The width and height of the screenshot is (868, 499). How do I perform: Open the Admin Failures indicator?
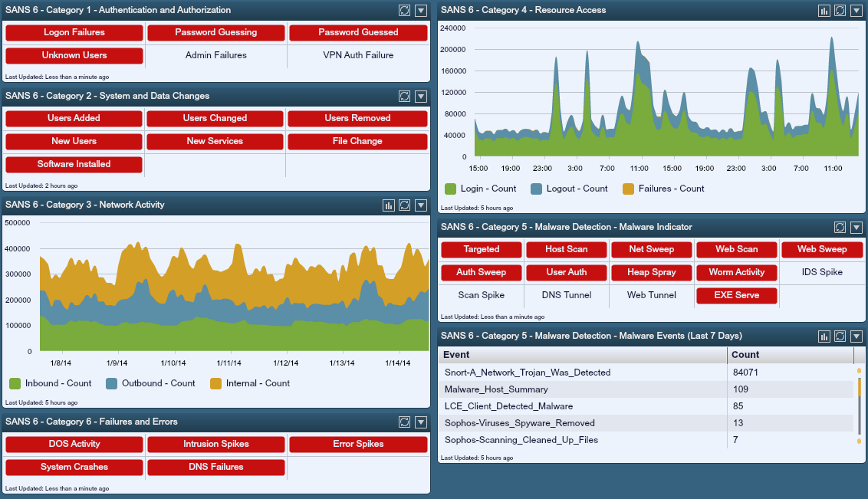pos(216,55)
